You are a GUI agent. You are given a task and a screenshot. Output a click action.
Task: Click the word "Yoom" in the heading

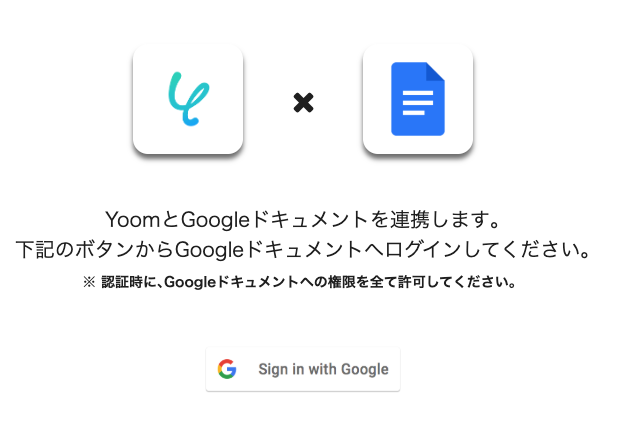pos(133,220)
